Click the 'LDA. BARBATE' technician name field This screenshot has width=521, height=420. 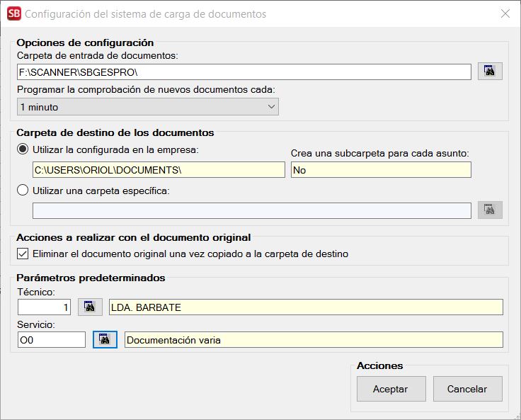pyautogui.click(x=305, y=307)
